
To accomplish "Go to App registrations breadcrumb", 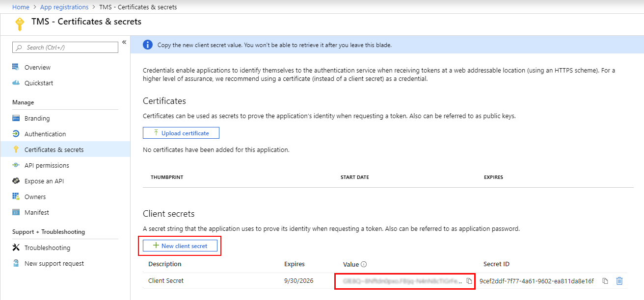I will click(x=64, y=7).
